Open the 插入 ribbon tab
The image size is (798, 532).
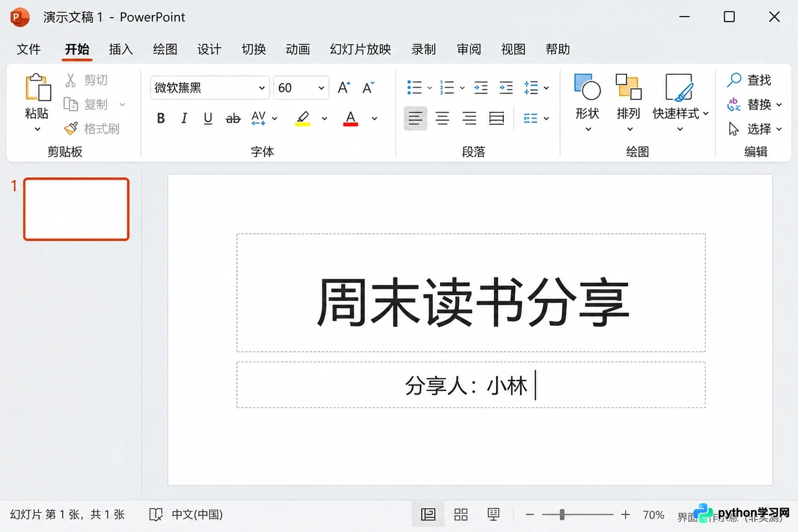point(121,49)
